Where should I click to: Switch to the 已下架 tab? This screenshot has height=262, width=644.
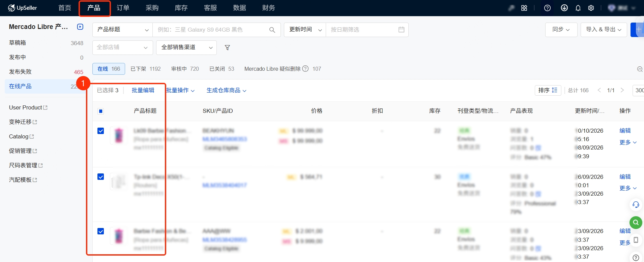[x=145, y=69]
